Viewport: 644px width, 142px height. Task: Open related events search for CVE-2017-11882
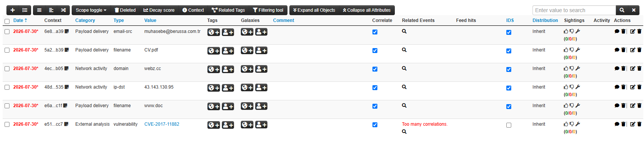point(404,132)
